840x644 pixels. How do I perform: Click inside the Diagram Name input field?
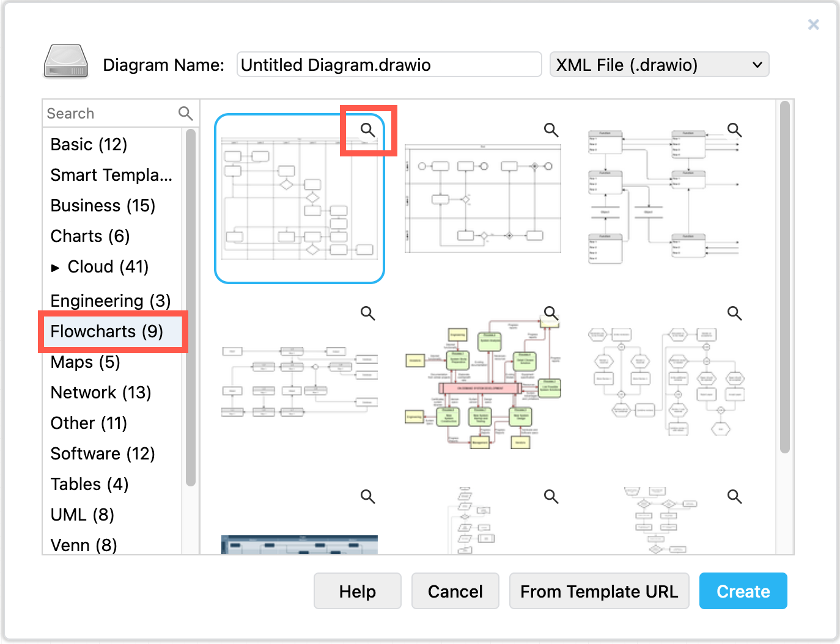(x=389, y=64)
